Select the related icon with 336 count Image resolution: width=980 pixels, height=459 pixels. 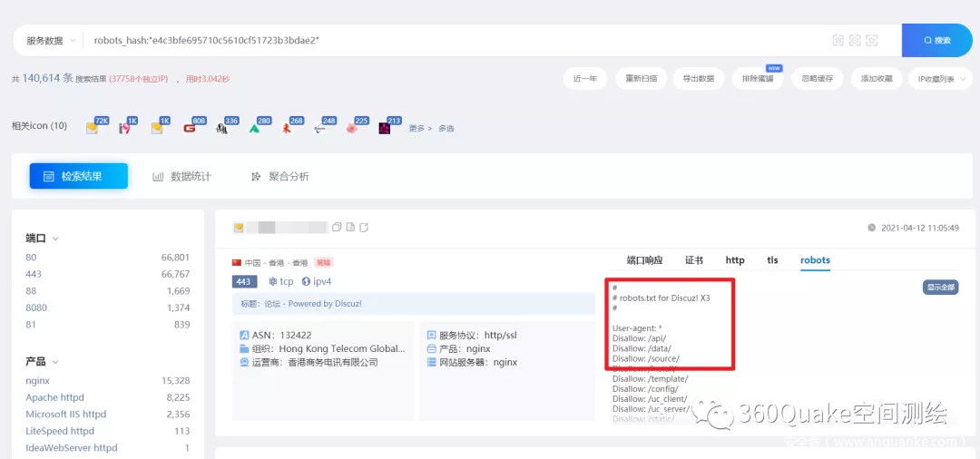(222, 128)
